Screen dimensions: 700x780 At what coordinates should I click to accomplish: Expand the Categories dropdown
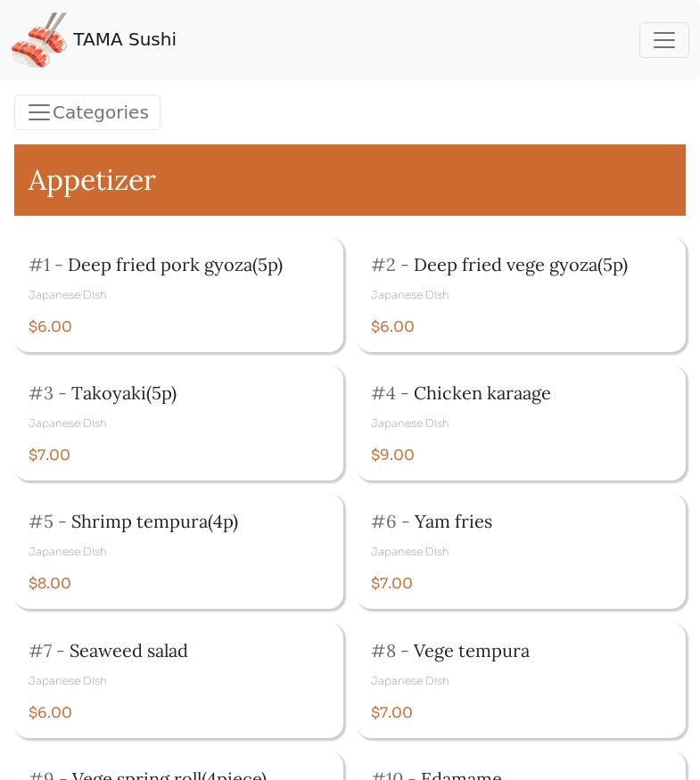tap(87, 112)
